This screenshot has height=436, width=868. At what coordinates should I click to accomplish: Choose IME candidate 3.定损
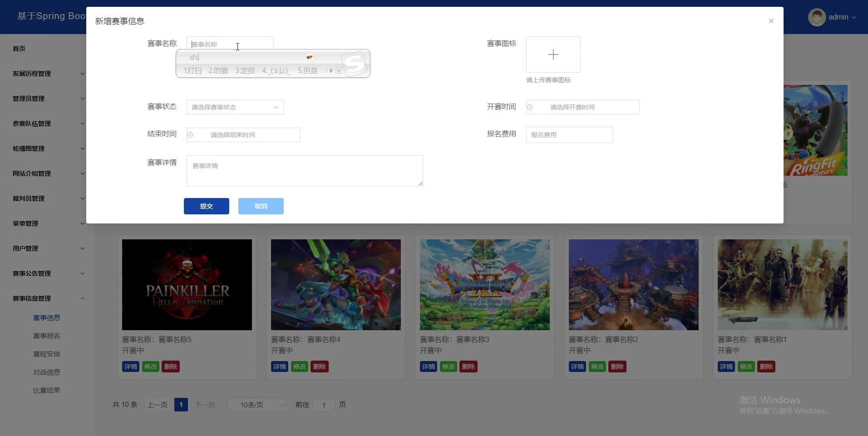245,71
